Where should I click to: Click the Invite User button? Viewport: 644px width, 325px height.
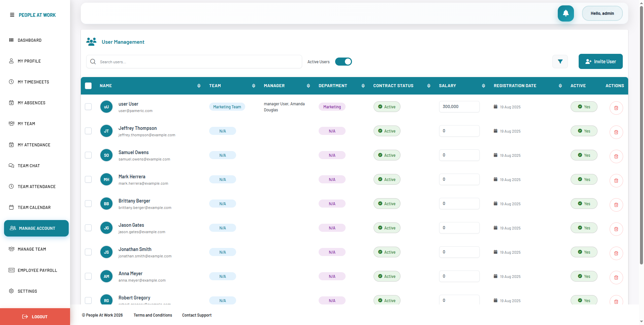[x=600, y=62]
